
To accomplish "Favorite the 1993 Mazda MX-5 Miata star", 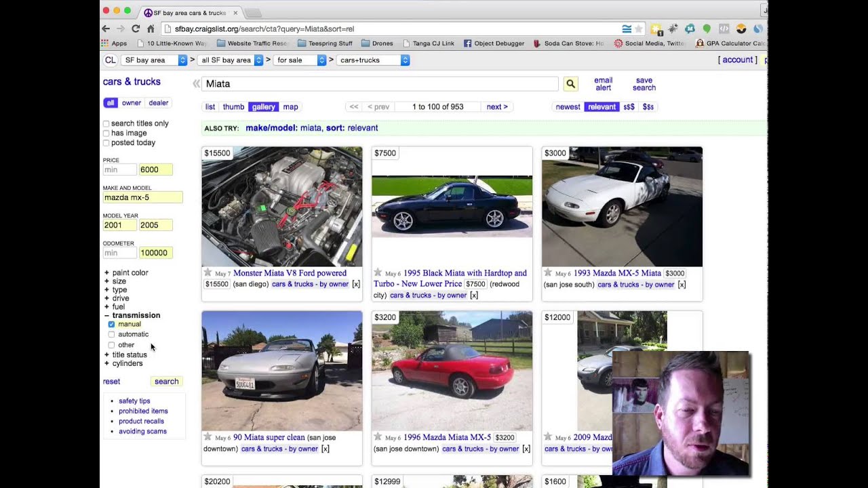I will [548, 272].
